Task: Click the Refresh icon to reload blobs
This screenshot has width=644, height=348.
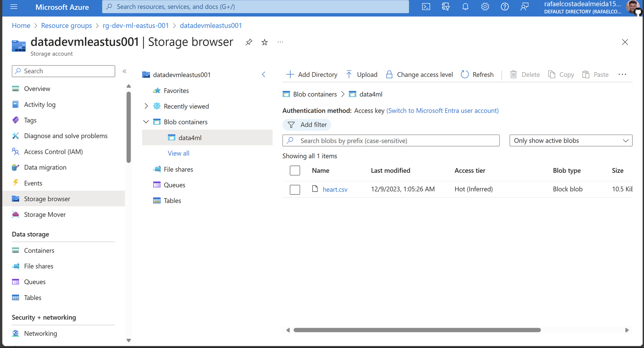Action: 464,74
